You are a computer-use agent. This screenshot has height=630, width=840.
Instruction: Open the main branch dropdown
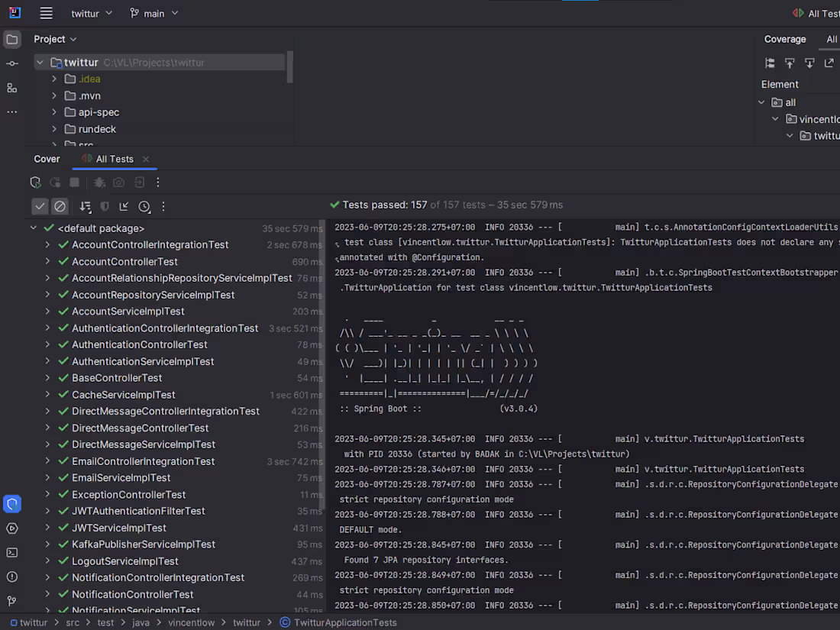coord(153,13)
